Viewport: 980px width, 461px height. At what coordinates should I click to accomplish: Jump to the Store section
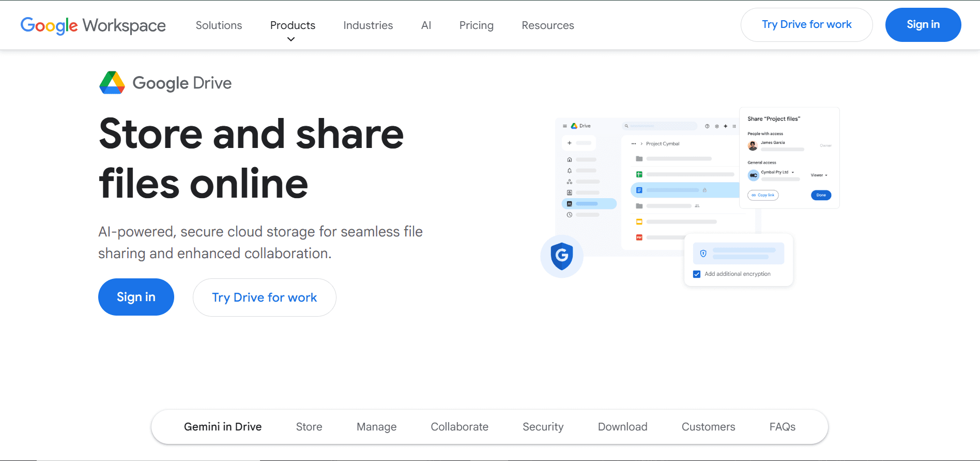click(309, 427)
